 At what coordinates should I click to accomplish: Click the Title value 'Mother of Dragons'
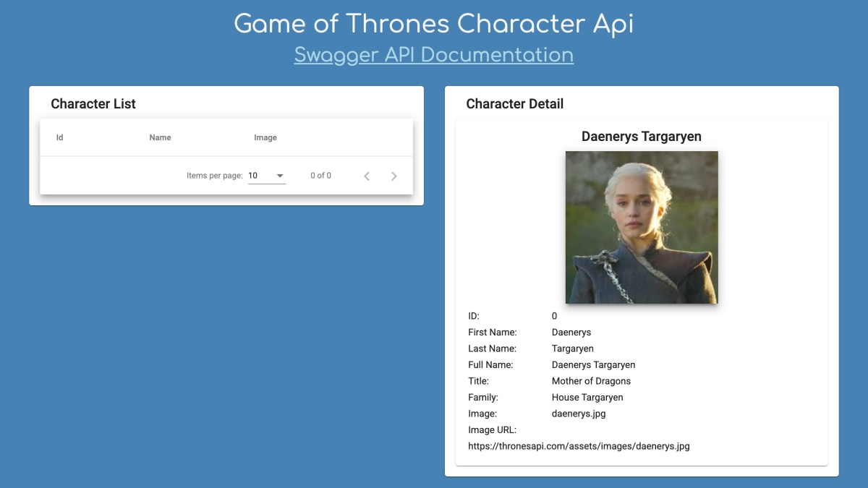click(591, 381)
